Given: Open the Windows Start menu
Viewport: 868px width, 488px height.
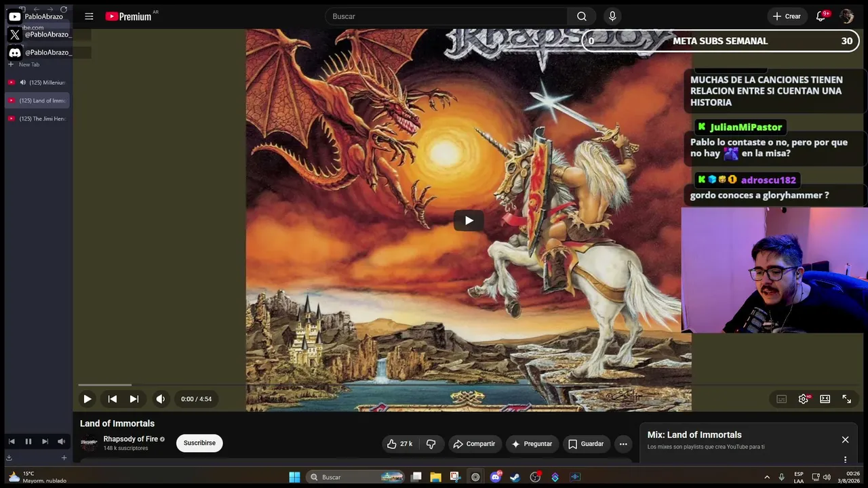Looking at the screenshot, I should (x=294, y=477).
